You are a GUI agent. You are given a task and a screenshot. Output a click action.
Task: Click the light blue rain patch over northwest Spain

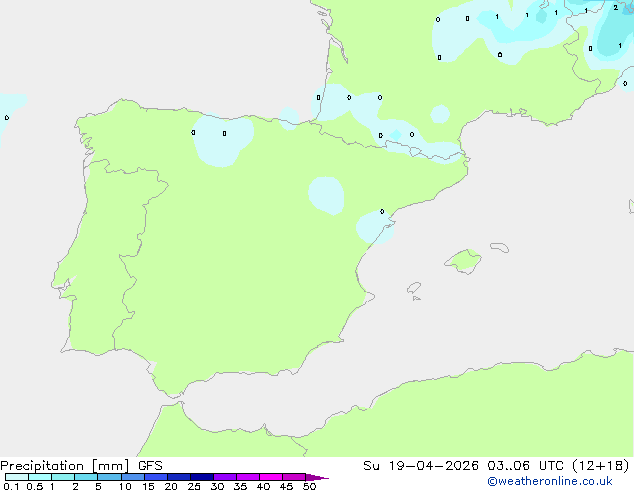(222, 140)
